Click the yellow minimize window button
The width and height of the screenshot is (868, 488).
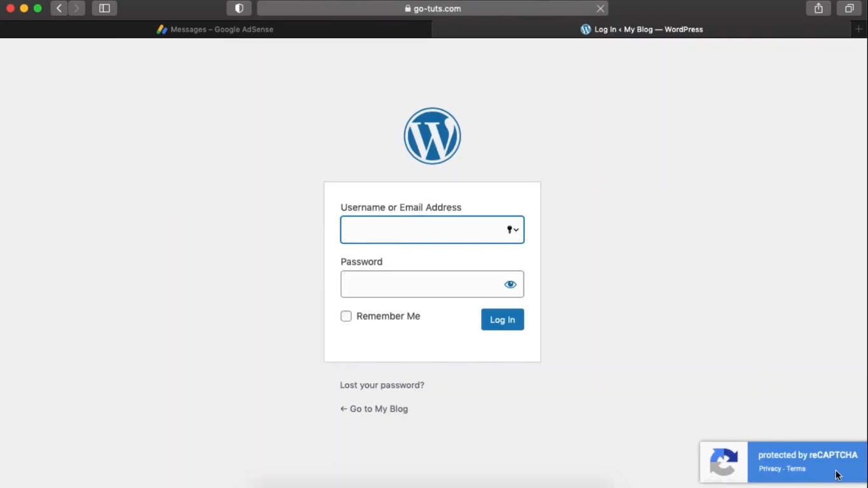[x=24, y=8]
